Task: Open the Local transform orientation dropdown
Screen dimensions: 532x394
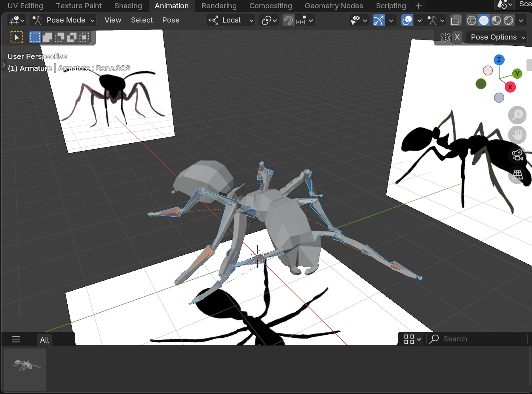Action: [230, 20]
